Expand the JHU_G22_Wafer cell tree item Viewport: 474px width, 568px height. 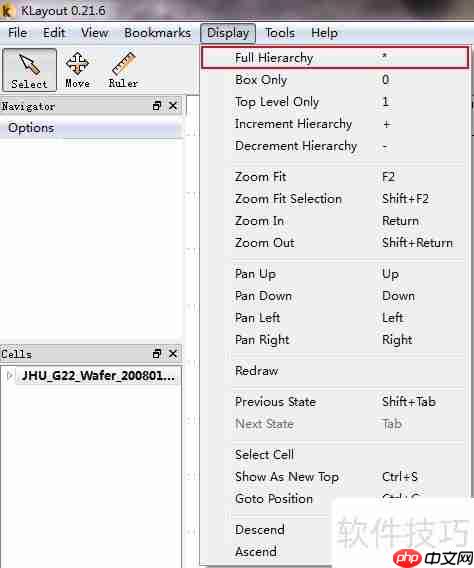tap(9, 376)
